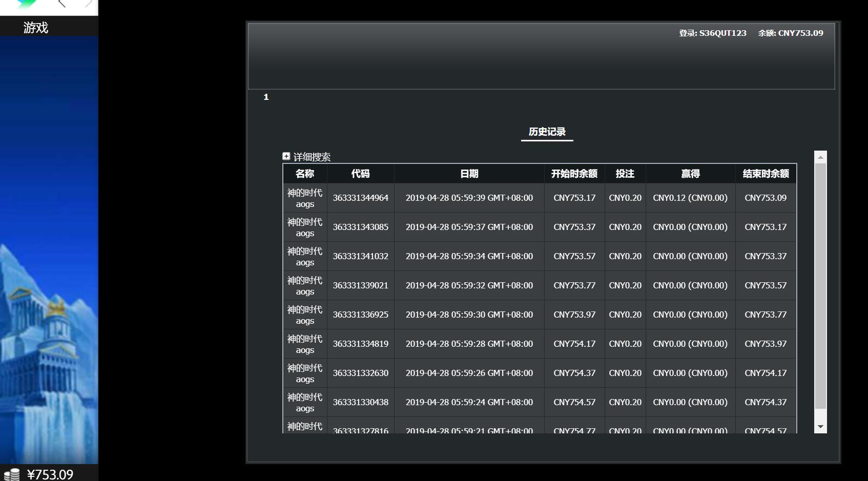
Task: Click the 赢得 column header
Action: (690, 174)
